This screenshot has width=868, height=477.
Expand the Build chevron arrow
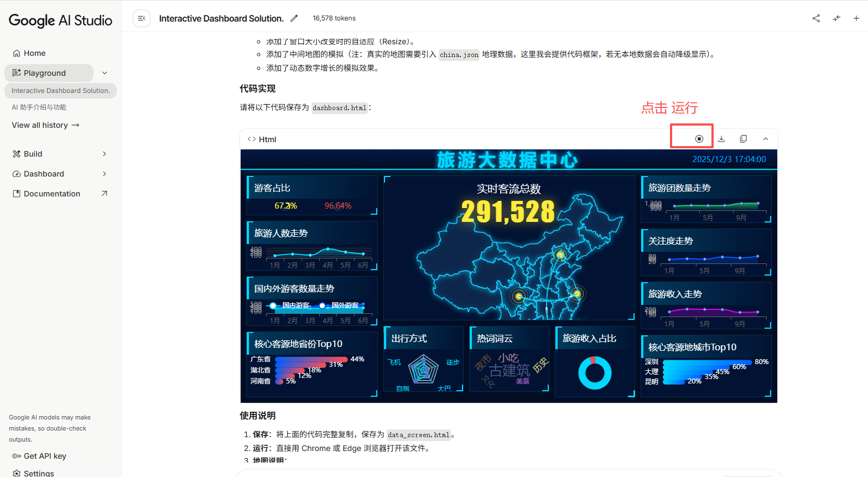point(105,154)
